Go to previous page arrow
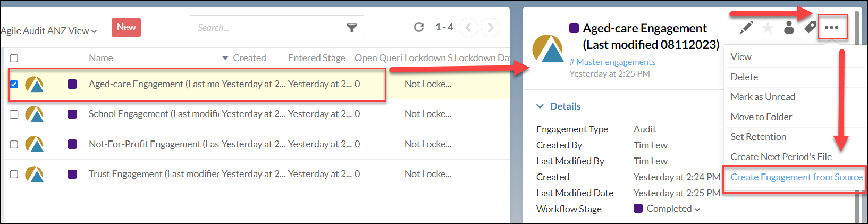This screenshot has height=224, width=868. pos(468,28)
